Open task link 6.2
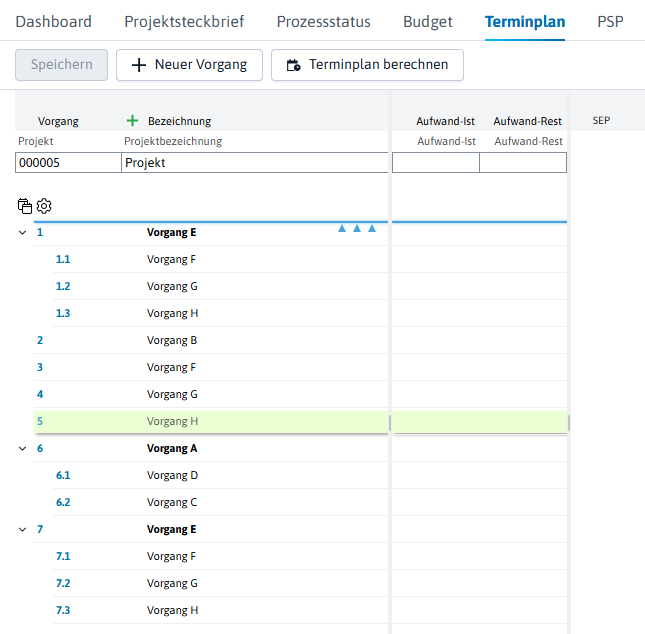This screenshot has height=634, width=645. (63, 502)
